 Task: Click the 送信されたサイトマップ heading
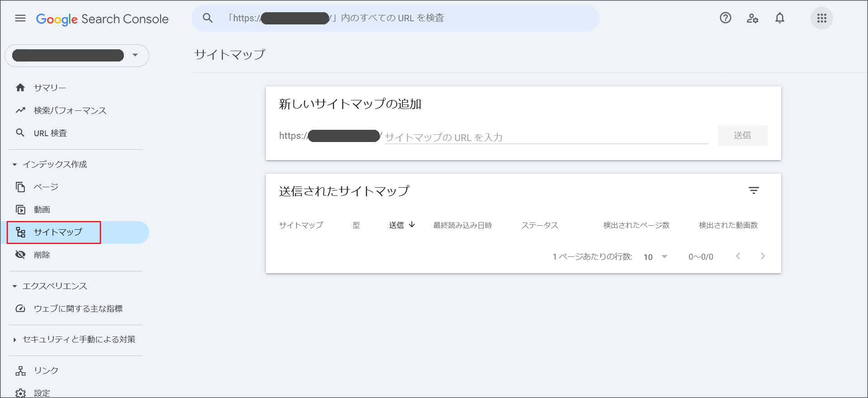pyautogui.click(x=344, y=191)
